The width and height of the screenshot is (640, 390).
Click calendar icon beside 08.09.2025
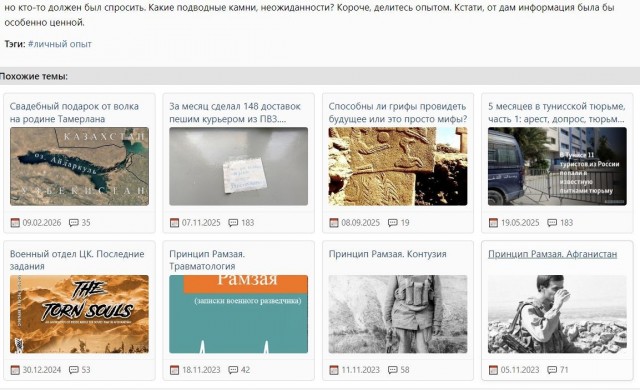tap(334, 223)
